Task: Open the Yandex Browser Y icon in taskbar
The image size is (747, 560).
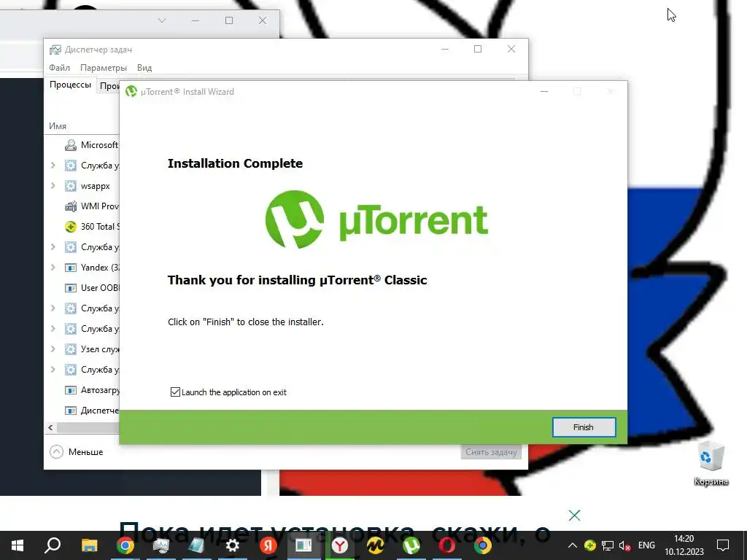Action: click(x=340, y=545)
